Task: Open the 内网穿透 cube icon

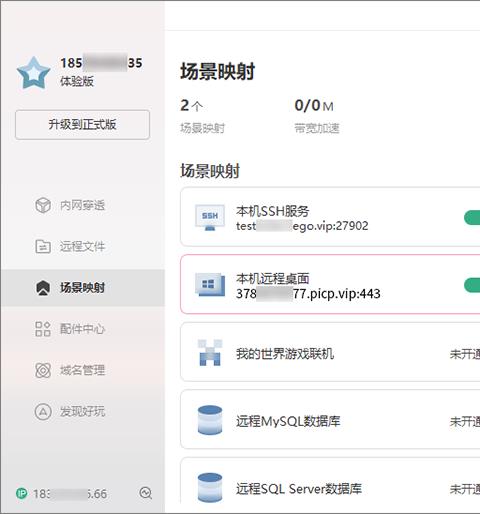Action: [43, 205]
